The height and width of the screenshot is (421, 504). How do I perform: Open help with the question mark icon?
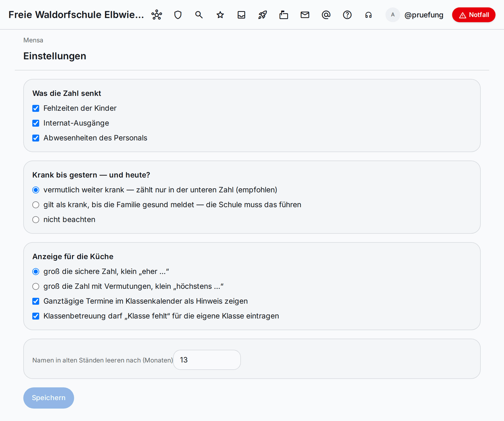pos(347,15)
